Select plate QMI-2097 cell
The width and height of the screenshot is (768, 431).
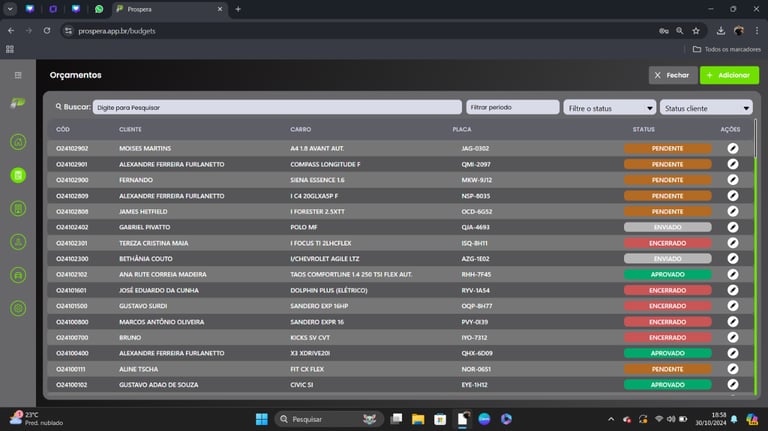(x=476, y=164)
